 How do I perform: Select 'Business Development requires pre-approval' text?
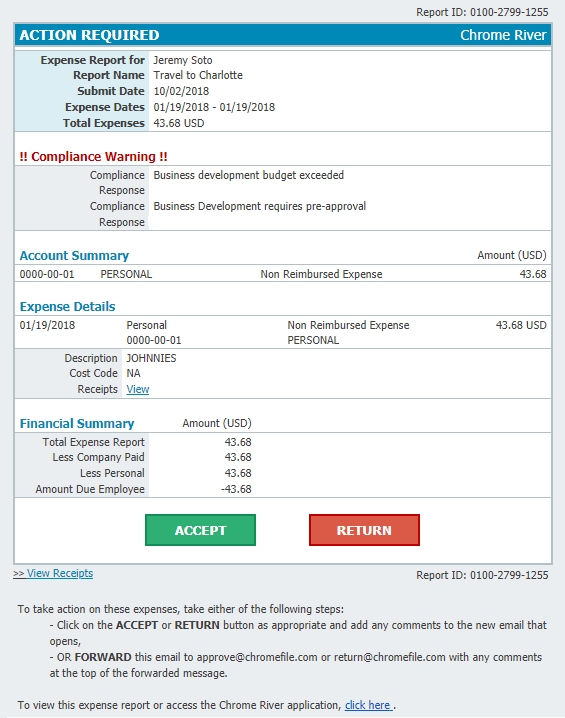tap(260, 206)
